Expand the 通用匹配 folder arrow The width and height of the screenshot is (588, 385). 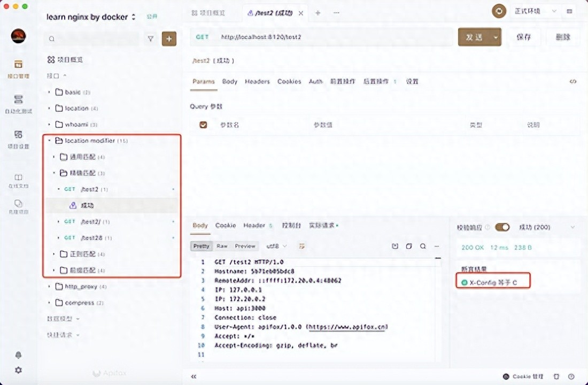(x=53, y=157)
